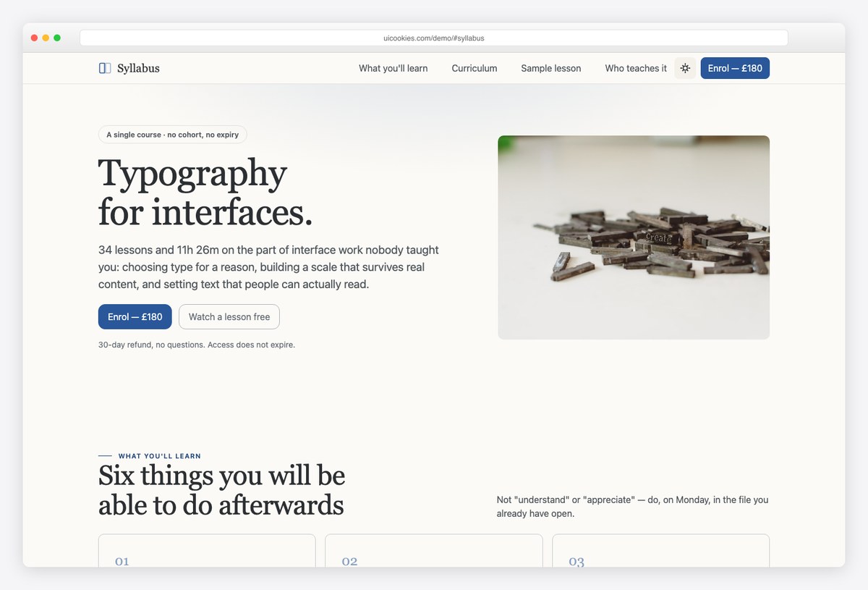Click the "30-day refund, no questions" note
868x590 pixels.
197,345
